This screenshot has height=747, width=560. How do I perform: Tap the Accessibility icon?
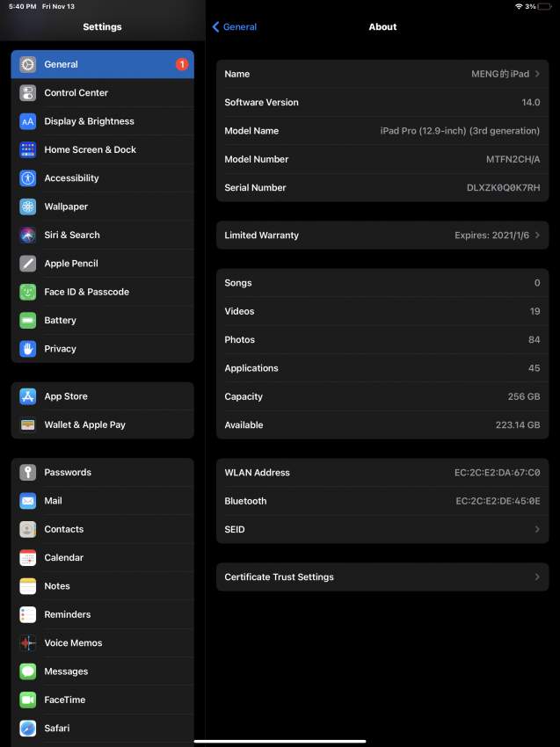[x=27, y=178]
